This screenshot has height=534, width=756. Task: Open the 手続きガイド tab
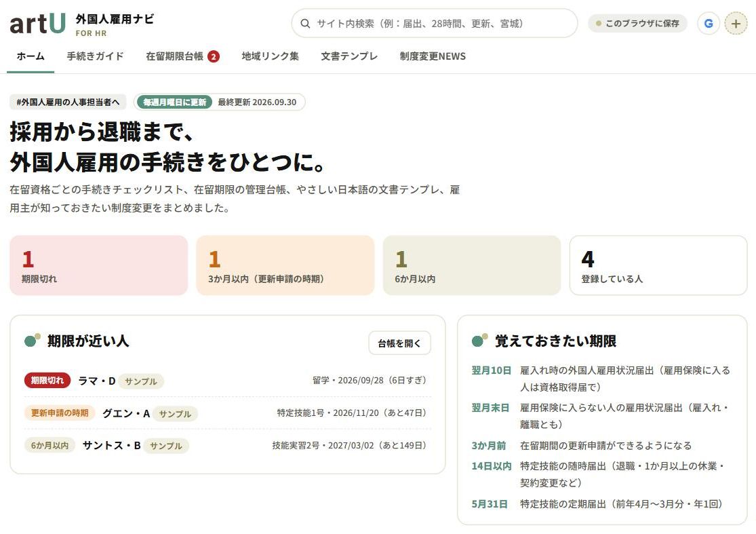(95, 56)
